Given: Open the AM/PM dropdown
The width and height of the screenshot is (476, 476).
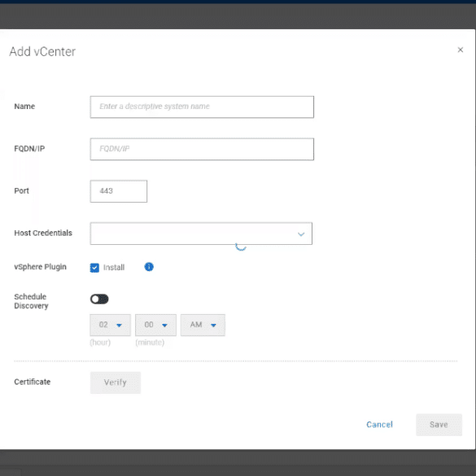Looking at the screenshot, I should 203,325.
